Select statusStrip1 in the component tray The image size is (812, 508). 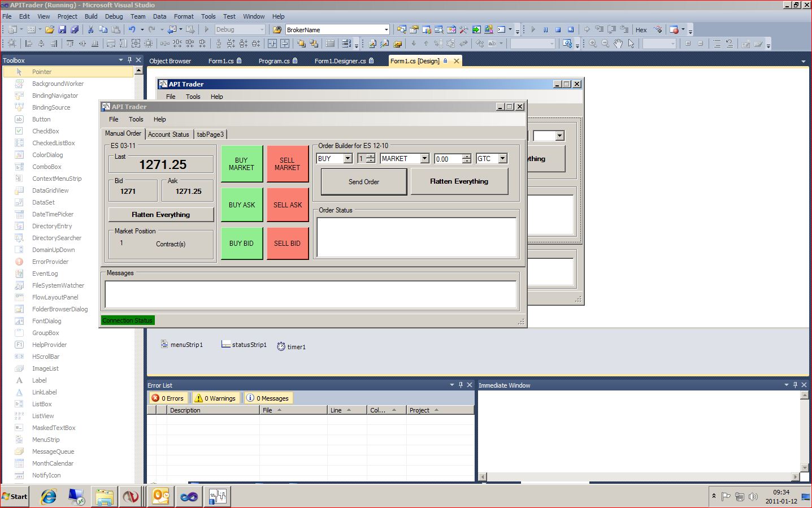(244, 344)
